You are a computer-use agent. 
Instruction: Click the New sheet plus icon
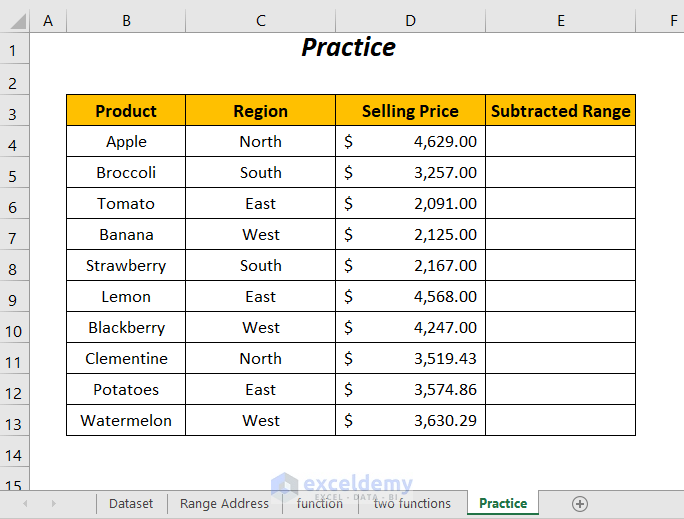click(580, 503)
